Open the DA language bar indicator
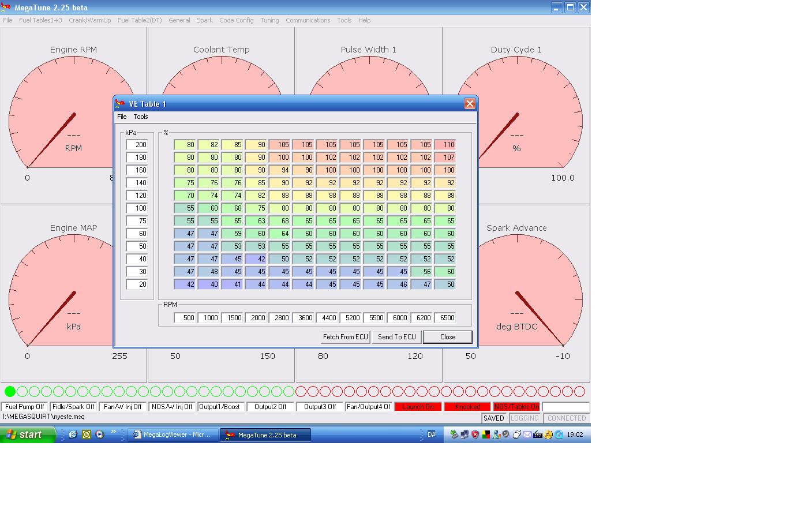This screenshot has height=532, width=798. 431,434
